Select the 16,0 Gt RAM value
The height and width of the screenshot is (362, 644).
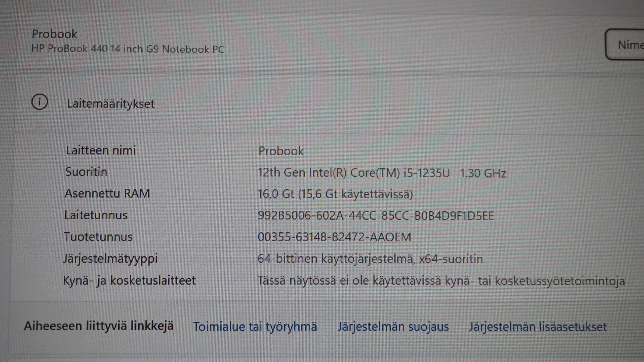click(335, 194)
